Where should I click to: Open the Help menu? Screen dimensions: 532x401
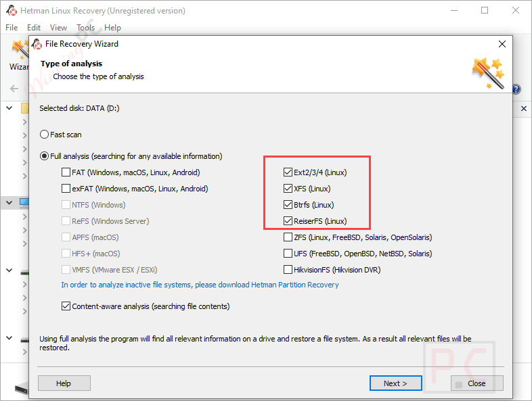(x=112, y=28)
